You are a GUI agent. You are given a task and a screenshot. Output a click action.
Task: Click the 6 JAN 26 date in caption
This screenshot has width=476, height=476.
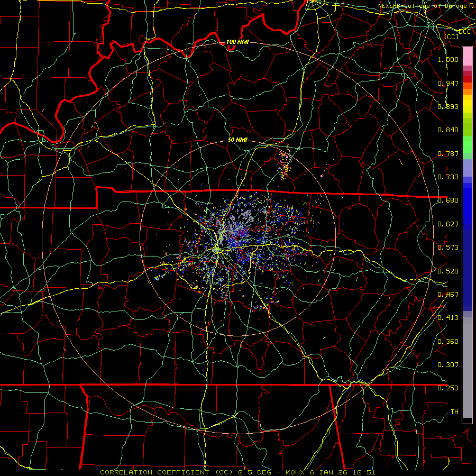tap(327, 472)
